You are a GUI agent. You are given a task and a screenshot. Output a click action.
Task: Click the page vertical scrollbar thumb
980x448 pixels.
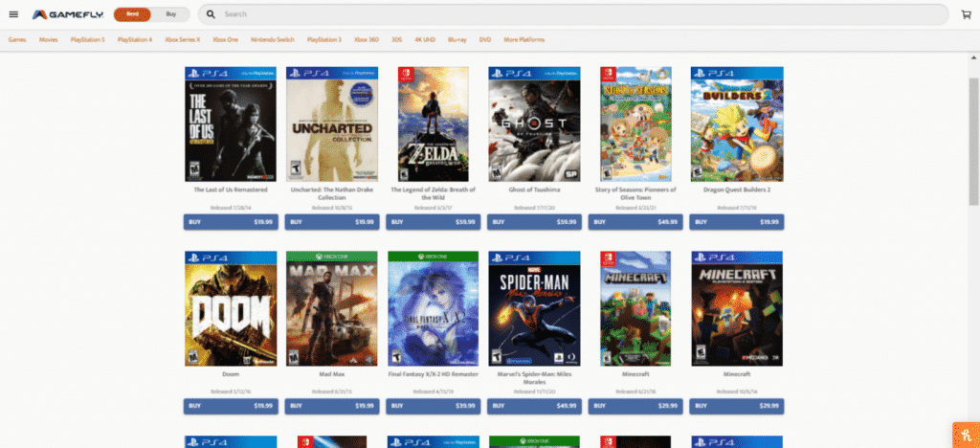click(973, 141)
